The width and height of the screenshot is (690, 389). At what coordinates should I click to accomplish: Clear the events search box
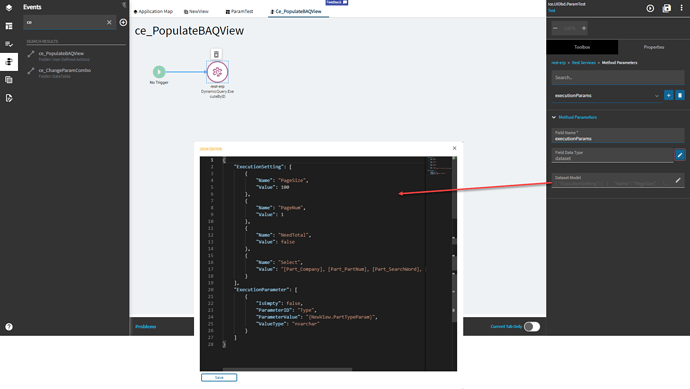[x=109, y=22]
